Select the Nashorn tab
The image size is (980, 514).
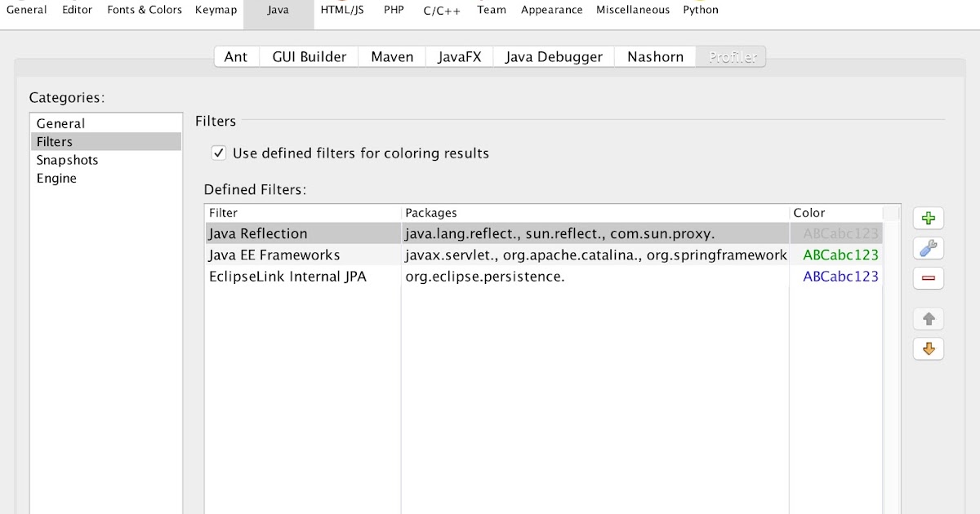point(654,56)
